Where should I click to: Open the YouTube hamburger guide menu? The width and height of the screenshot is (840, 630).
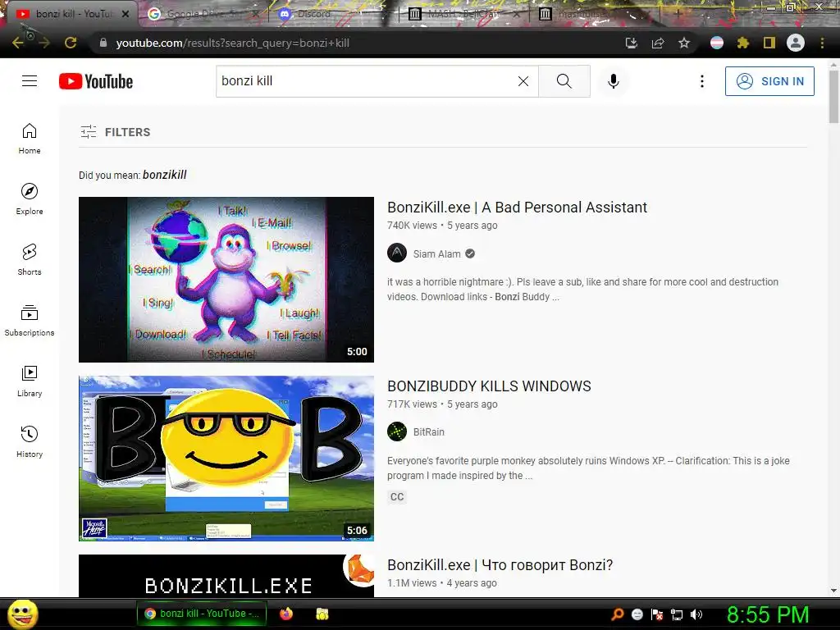30,81
